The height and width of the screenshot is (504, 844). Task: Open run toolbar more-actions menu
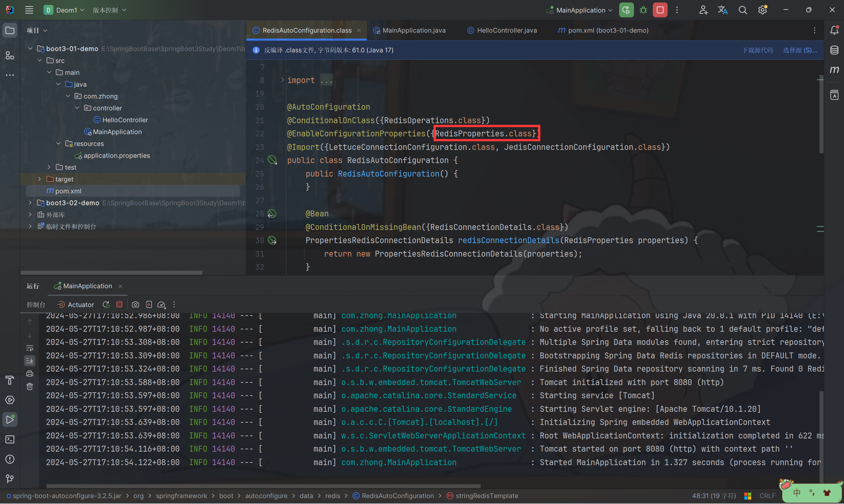(x=174, y=304)
